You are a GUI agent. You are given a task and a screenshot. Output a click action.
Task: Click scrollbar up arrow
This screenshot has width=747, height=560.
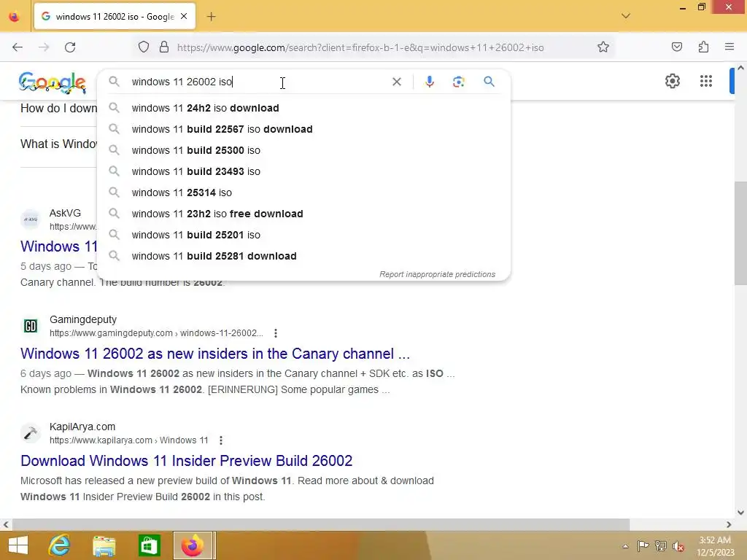740,68
